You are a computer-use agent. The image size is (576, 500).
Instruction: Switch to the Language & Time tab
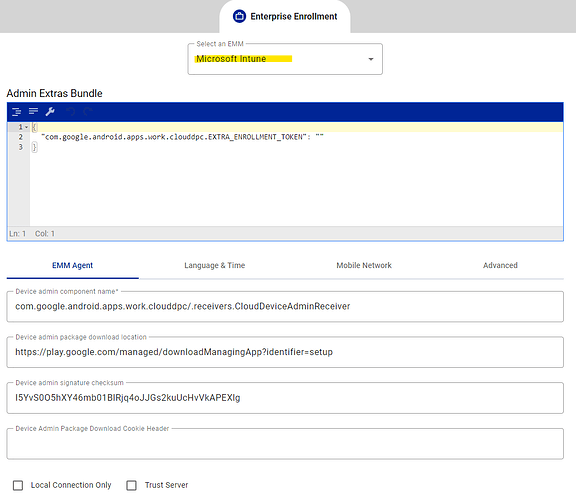(215, 265)
